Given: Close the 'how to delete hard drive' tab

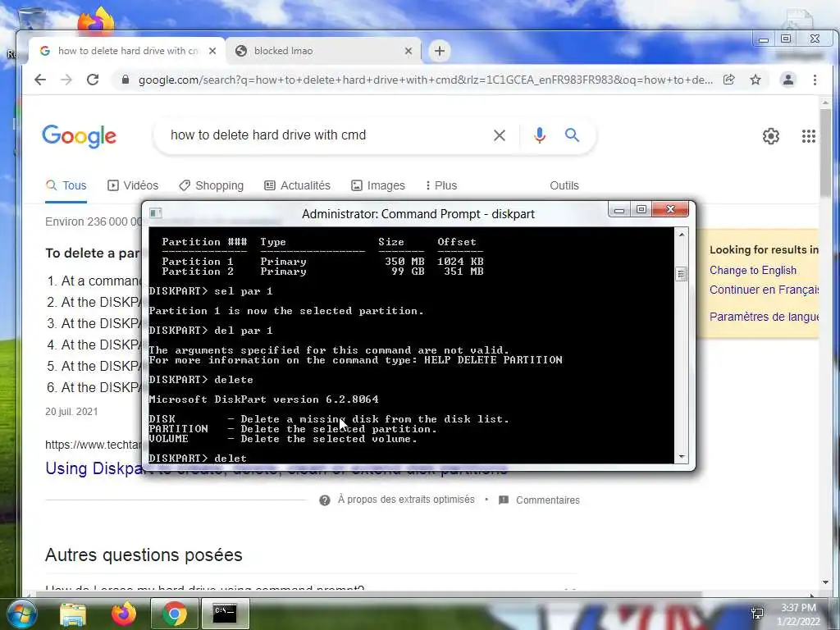Looking at the screenshot, I should [212, 51].
